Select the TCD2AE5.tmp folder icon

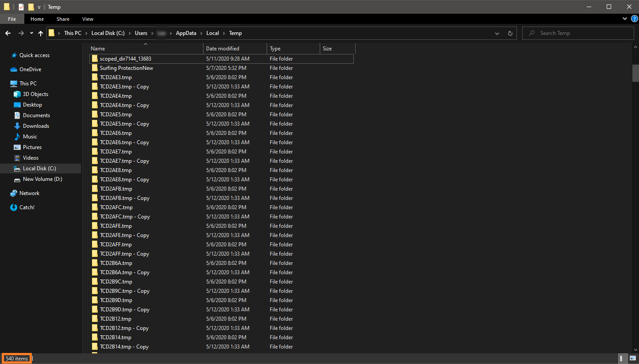pos(95,115)
